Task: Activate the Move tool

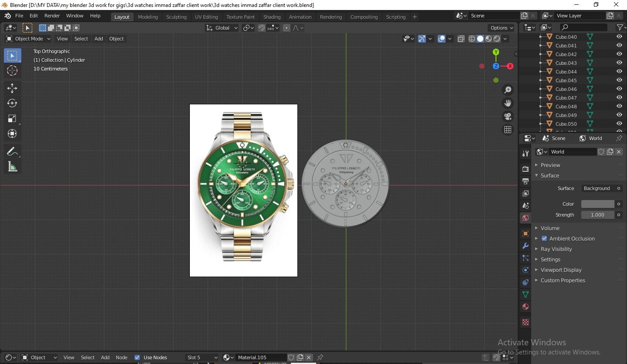Action: click(x=12, y=88)
